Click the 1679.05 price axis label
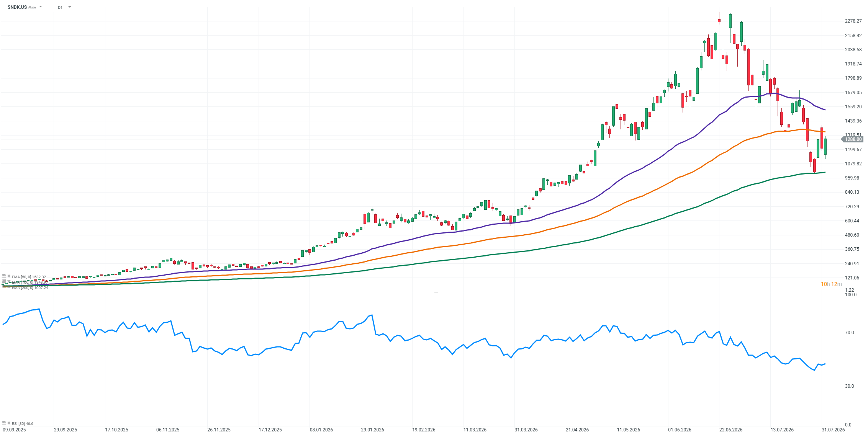The image size is (868, 436). pos(853,93)
